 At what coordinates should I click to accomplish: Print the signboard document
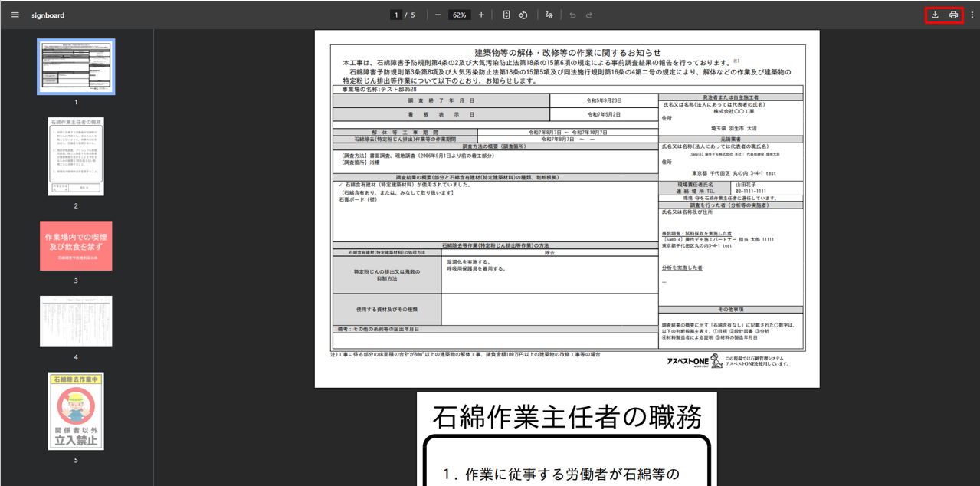953,15
